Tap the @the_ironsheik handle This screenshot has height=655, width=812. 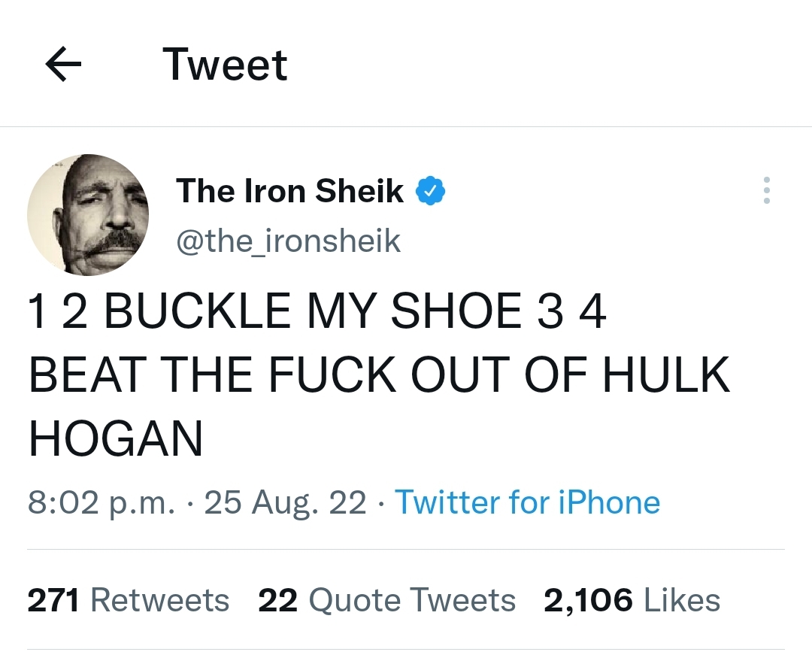(288, 241)
